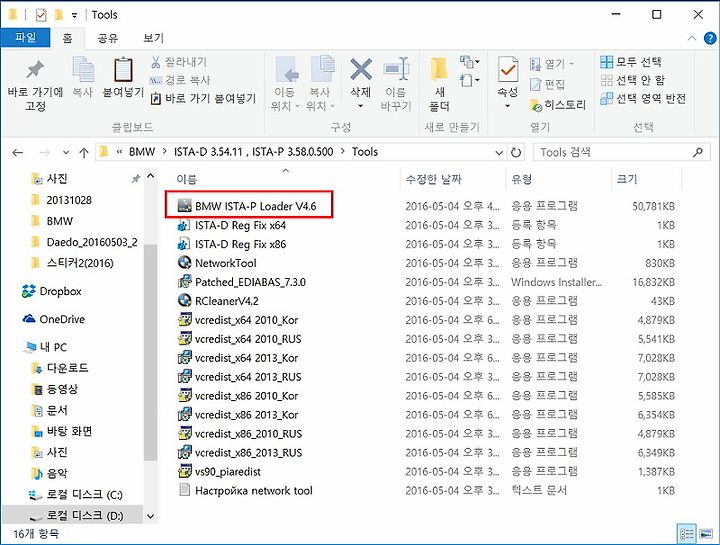This screenshot has width=720, height=545.
Task: Go up one folder level
Action: 84,152
